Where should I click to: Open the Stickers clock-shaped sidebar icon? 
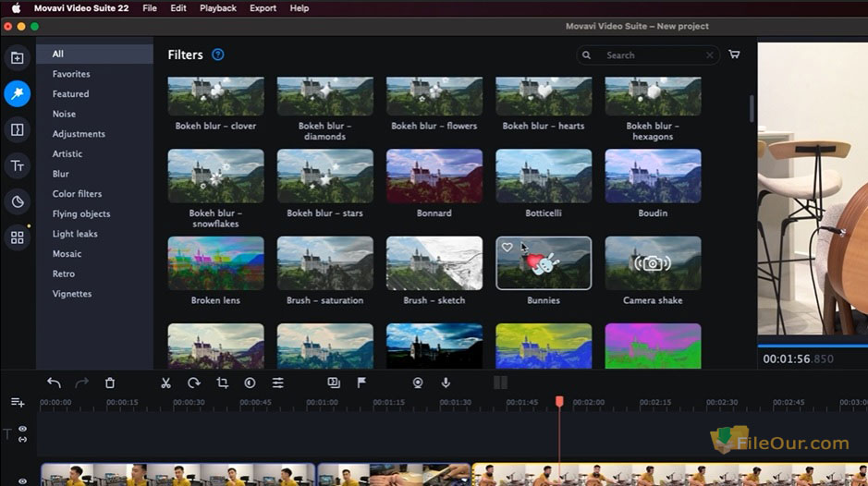click(18, 201)
